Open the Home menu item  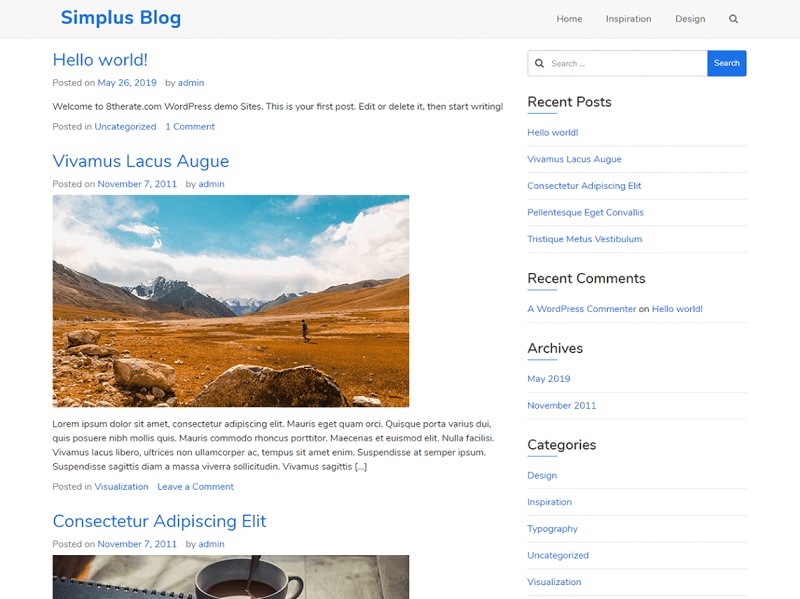569,19
